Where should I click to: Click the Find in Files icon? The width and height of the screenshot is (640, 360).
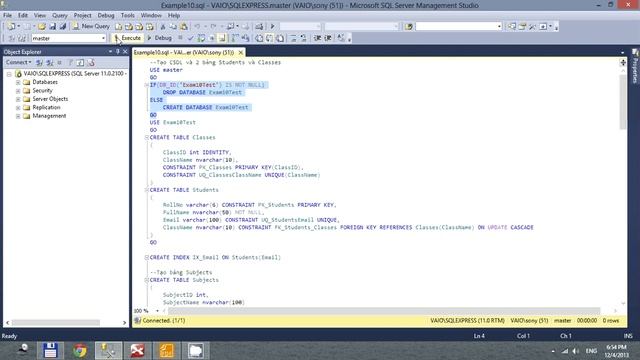coord(408,27)
